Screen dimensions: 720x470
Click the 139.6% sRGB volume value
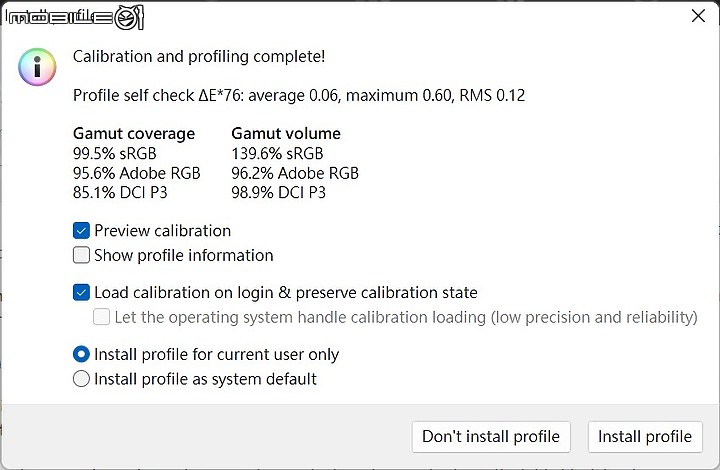click(x=277, y=153)
